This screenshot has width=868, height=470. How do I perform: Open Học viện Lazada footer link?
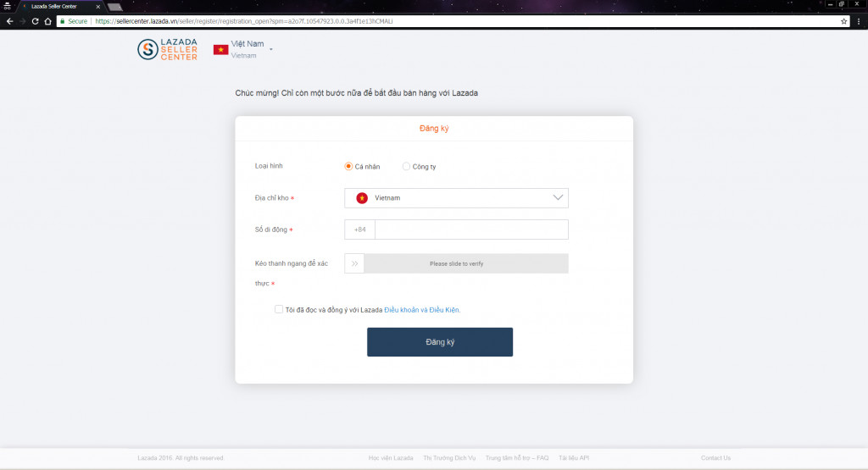(391, 458)
